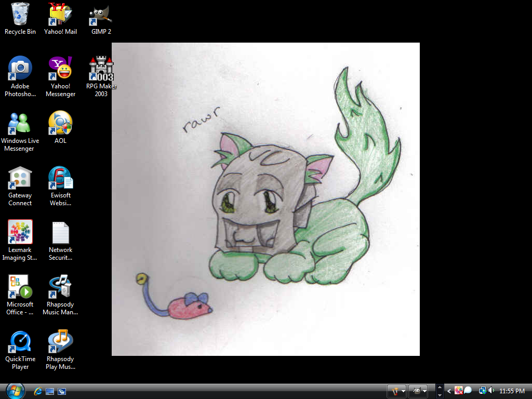Click the 11:55 PM clock
532x399 pixels.
(512, 391)
